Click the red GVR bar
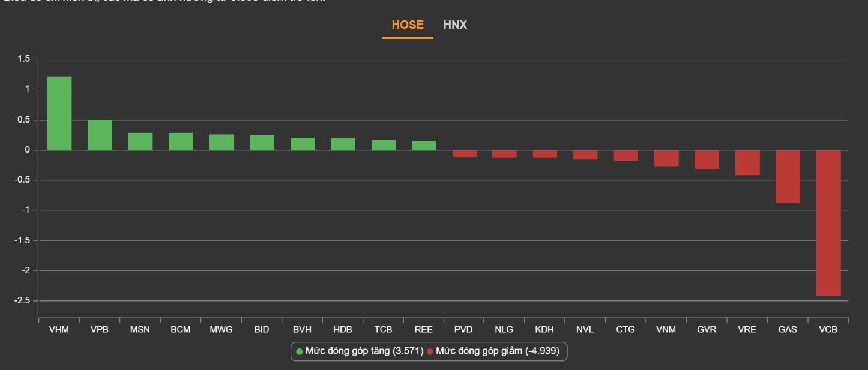Viewport: 868px width, 370px height. (707, 159)
